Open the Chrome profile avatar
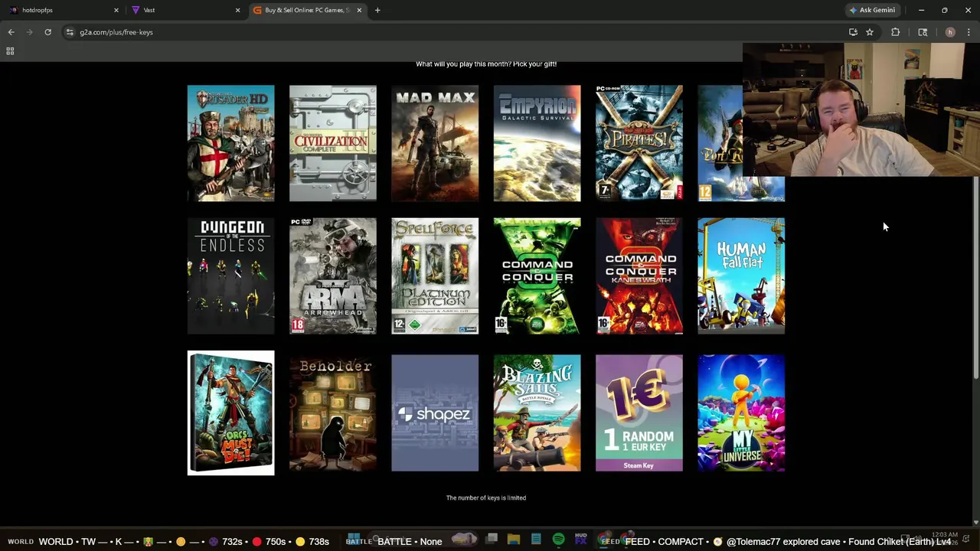The image size is (980, 551). (x=950, y=32)
